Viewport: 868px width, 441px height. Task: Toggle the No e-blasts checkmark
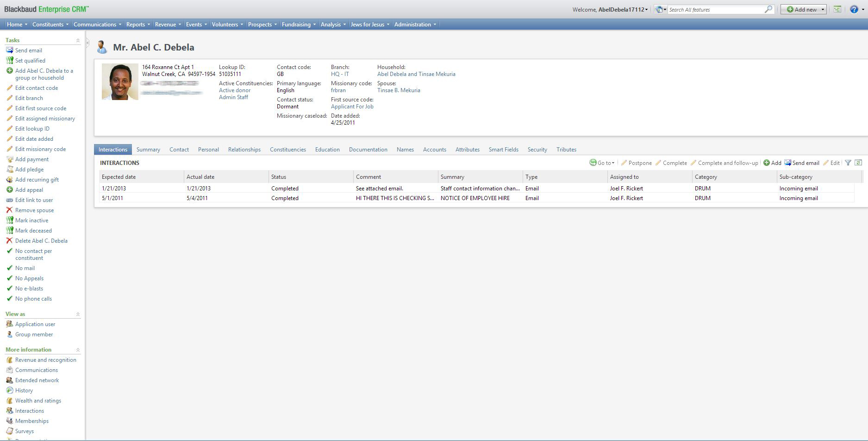tap(9, 288)
